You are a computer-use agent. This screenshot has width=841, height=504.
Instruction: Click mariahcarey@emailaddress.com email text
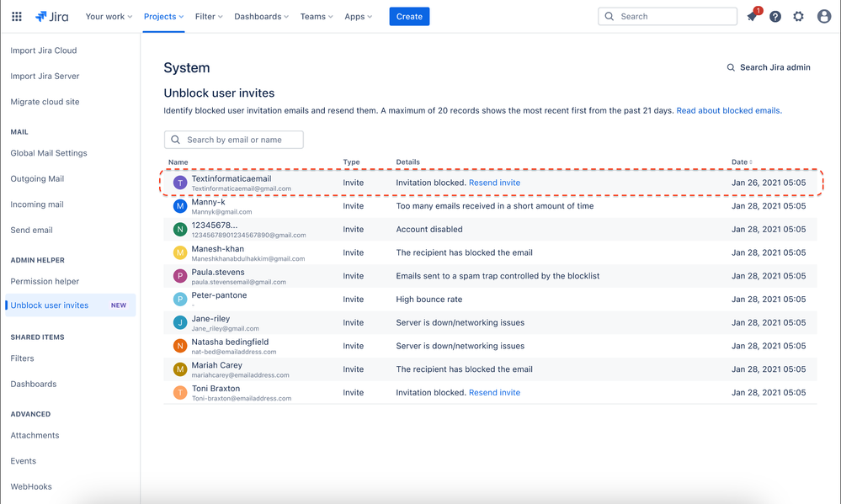click(240, 375)
